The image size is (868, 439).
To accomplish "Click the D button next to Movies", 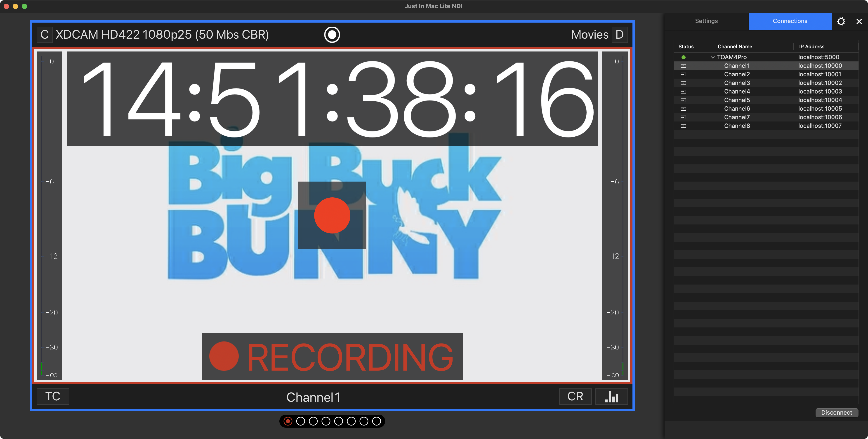I will (619, 35).
